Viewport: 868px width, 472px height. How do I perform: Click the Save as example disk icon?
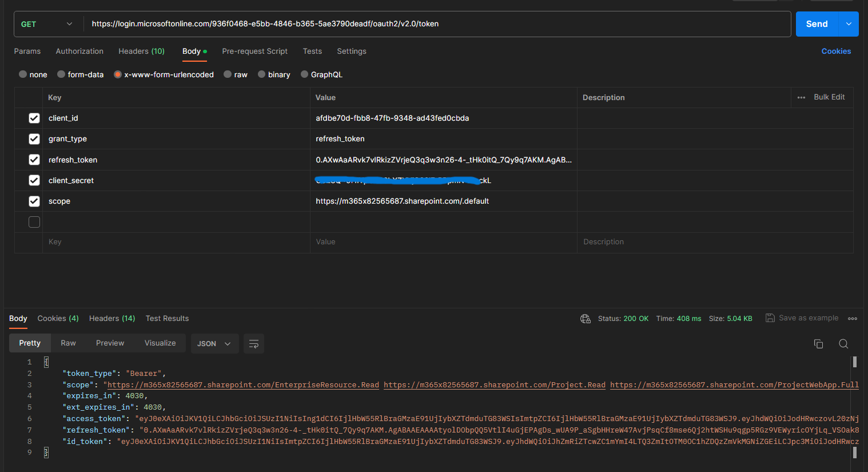point(770,318)
